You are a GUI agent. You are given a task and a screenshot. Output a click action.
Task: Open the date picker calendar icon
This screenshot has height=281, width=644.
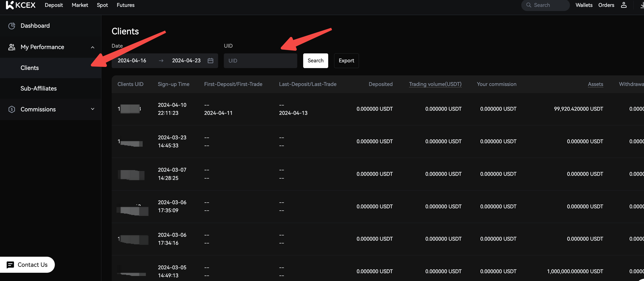coord(210,61)
